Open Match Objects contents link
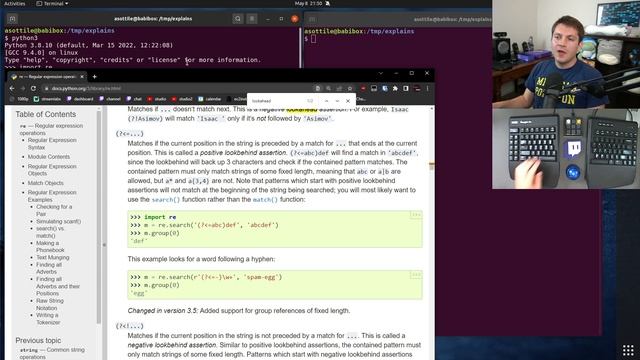The height and width of the screenshot is (360, 640). [x=45, y=183]
